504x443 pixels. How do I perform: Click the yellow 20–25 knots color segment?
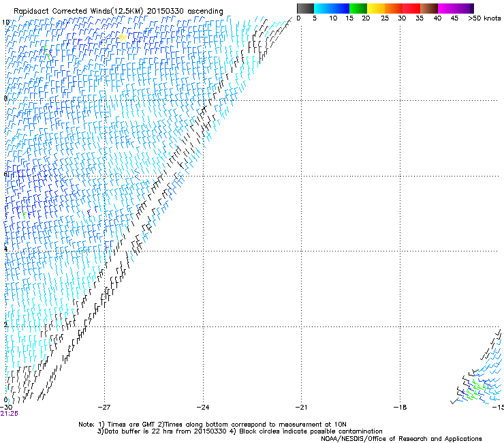pos(376,8)
